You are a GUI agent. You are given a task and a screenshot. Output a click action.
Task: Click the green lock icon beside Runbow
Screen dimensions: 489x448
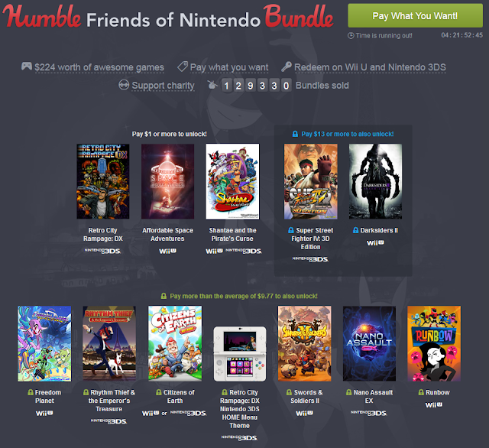(421, 392)
